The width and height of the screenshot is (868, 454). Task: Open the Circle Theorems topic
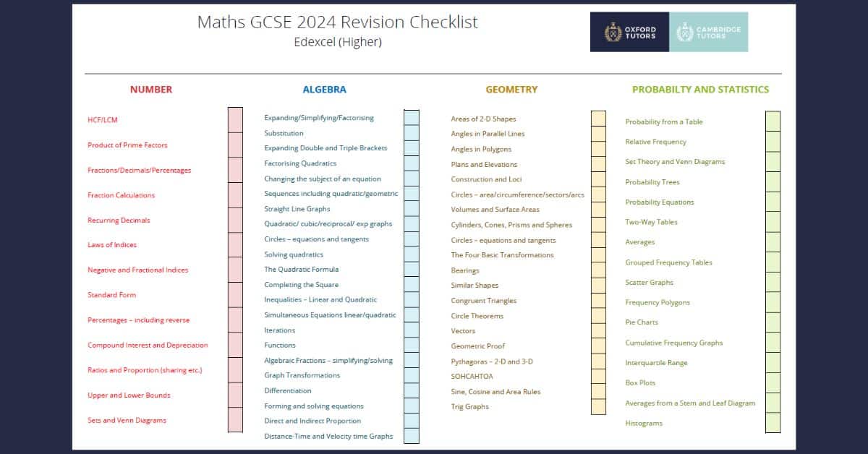coord(477,316)
